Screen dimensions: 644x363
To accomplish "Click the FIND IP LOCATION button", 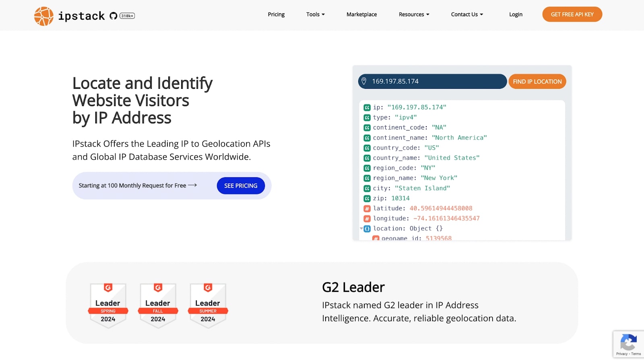I will click(537, 82).
